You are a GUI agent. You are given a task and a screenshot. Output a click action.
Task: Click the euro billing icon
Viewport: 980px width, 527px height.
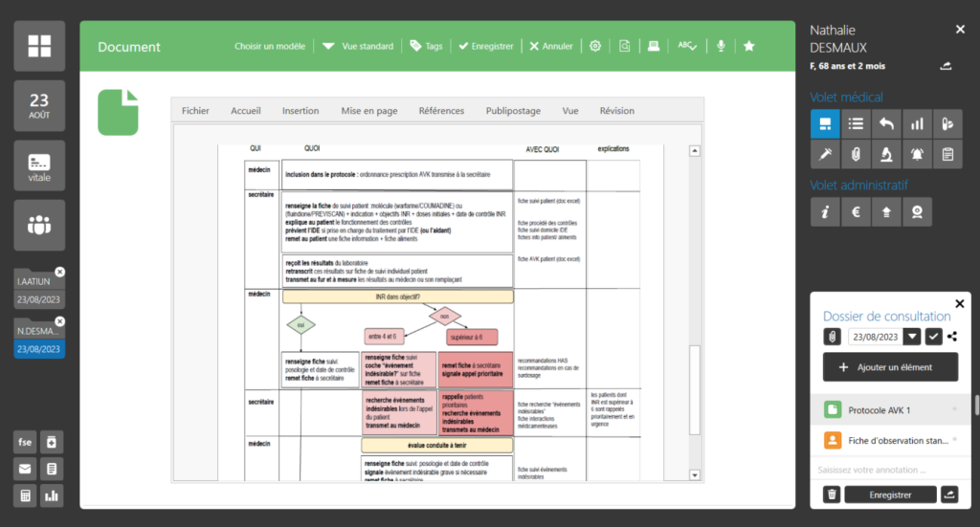click(856, 213)
